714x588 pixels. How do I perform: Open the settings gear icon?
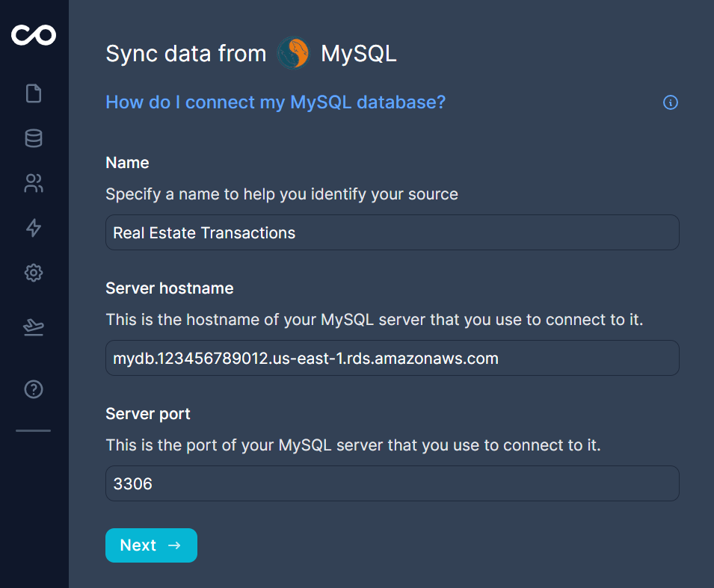[34, 273]
